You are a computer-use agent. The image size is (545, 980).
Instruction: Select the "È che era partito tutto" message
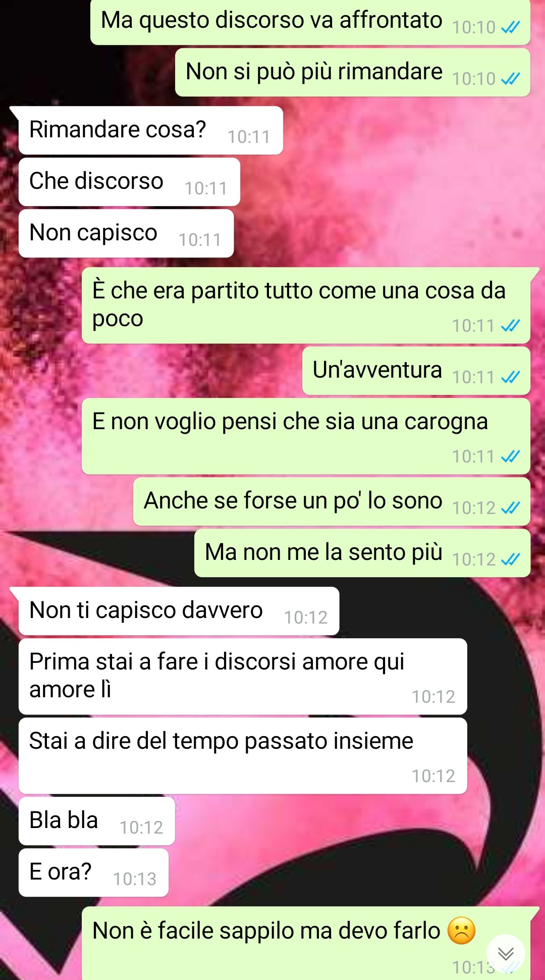pyautogui.click(x=306, y=305)
